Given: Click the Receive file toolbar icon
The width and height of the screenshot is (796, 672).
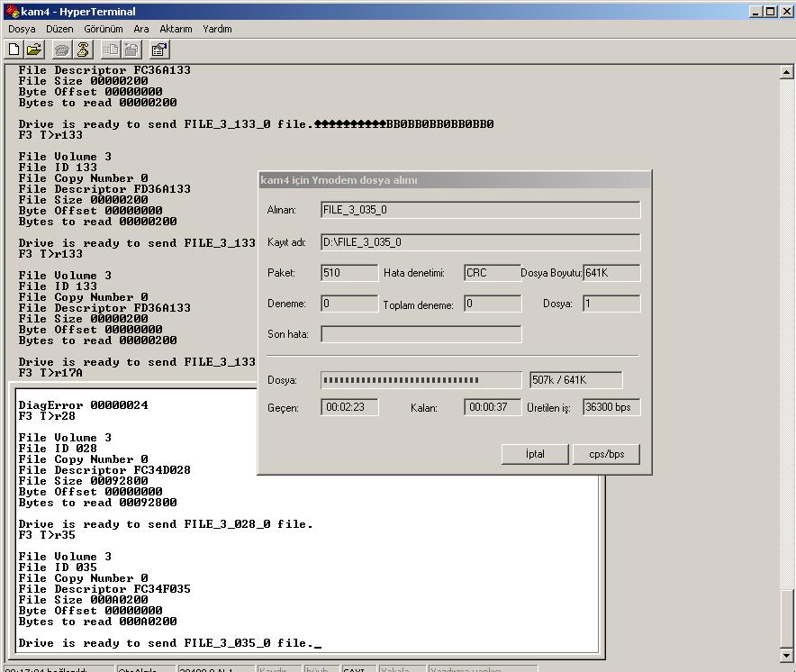Looking at the screenshot, I should pyautogui.click(x=131, y=50).
